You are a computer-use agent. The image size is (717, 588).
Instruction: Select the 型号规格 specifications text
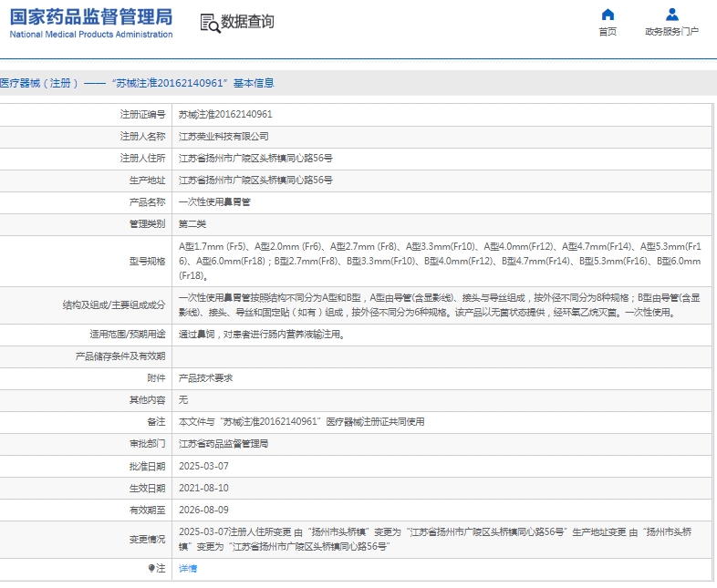pos(440,261)
